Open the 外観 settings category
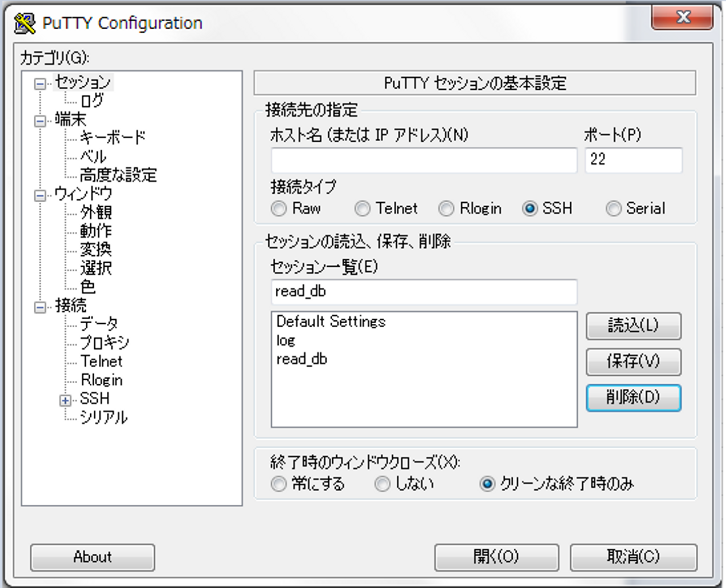 (96, 212)
